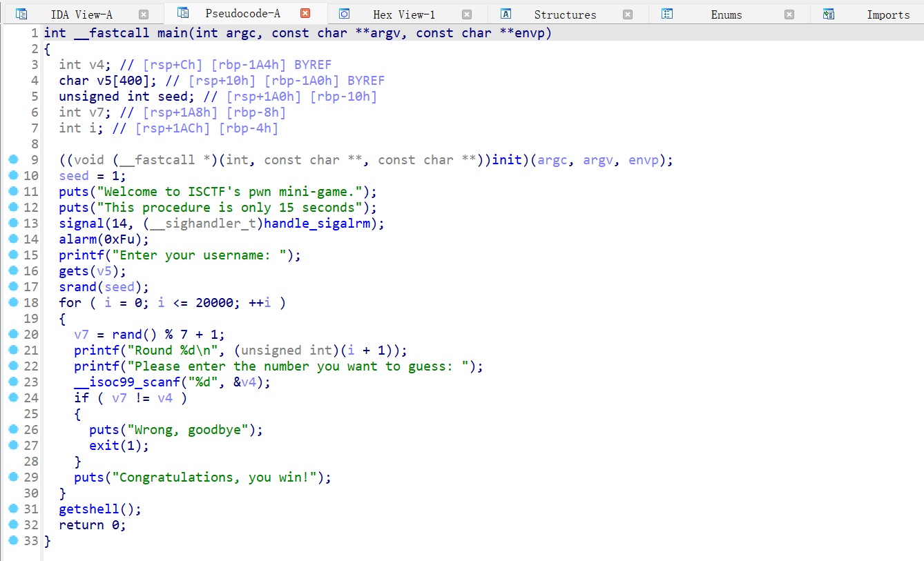Image resolution: width=924 pixels, height=561 pixels.
Task: Click the Enums tab icon
Action: (667, 14)
